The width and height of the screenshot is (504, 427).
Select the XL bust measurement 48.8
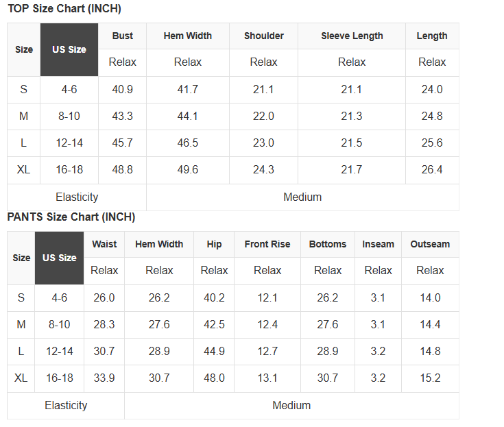[122, 169]
